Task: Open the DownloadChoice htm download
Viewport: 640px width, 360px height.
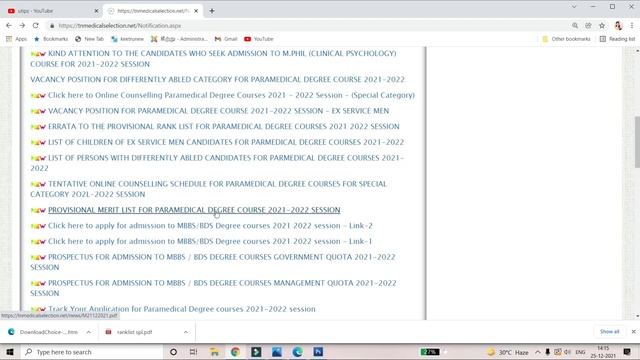Action: 43,332
